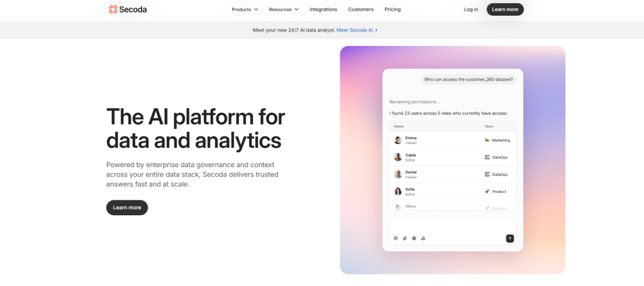Click the 'The AI platform for data and analytics' heading
The width and height of the screenshot is (644, 286).
tap(196, 129)
